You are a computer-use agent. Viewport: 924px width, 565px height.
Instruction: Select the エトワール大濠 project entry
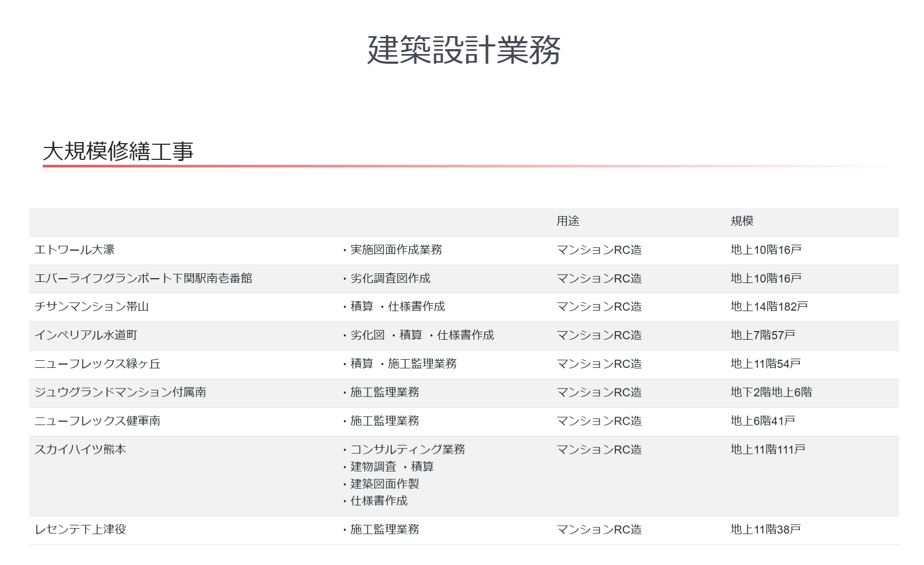[75, 250]
